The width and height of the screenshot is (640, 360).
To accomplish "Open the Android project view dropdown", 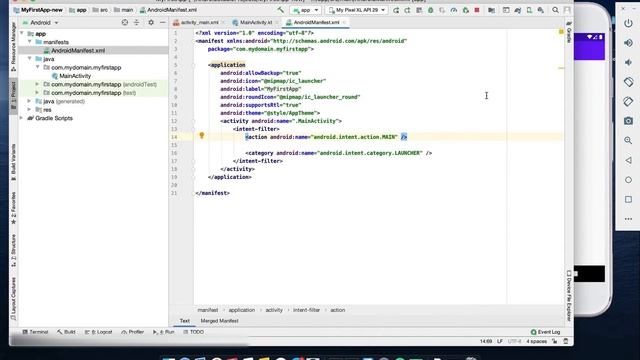I will point(40,22).
